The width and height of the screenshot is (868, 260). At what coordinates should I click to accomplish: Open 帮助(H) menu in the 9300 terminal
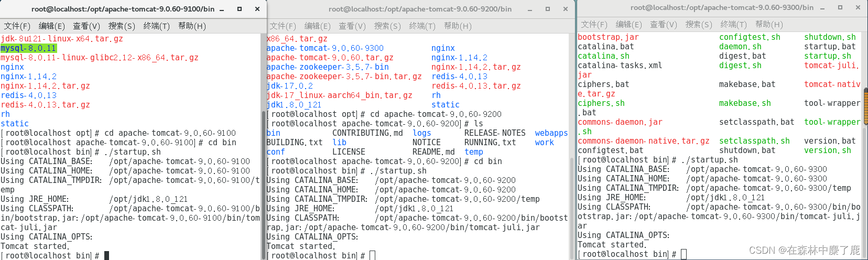click(769, 24)
